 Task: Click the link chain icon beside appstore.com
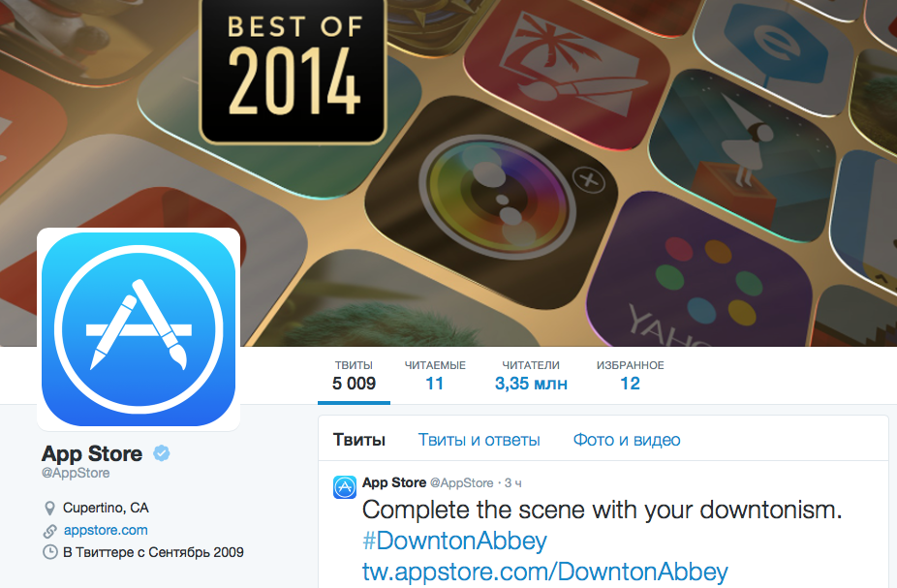click(49, 531)
